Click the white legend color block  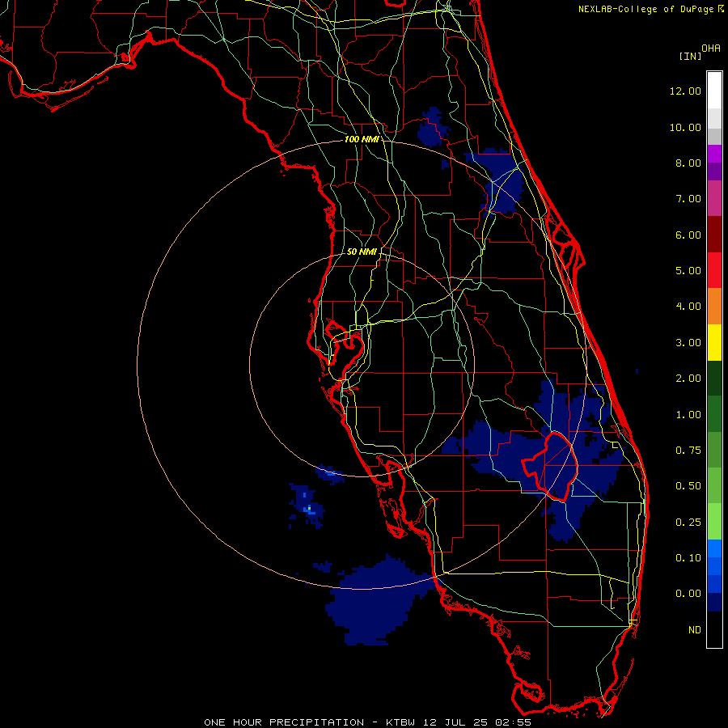(x=714, y=91)
